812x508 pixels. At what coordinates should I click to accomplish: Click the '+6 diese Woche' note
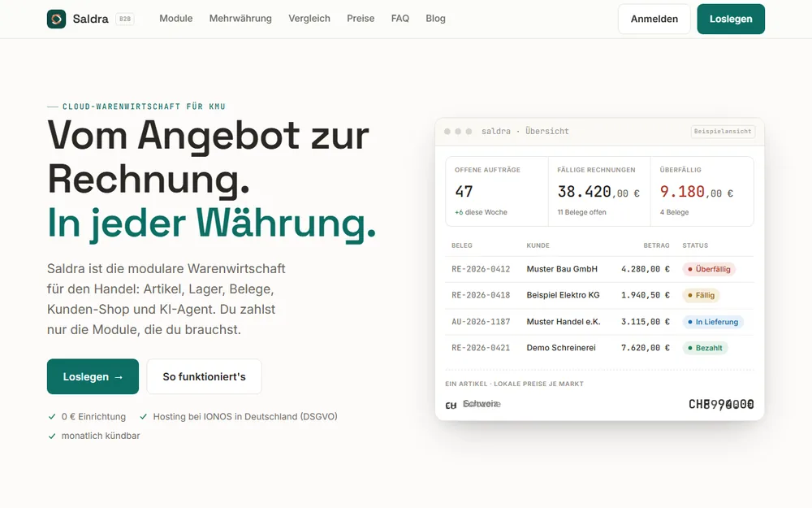pos(481,212)
